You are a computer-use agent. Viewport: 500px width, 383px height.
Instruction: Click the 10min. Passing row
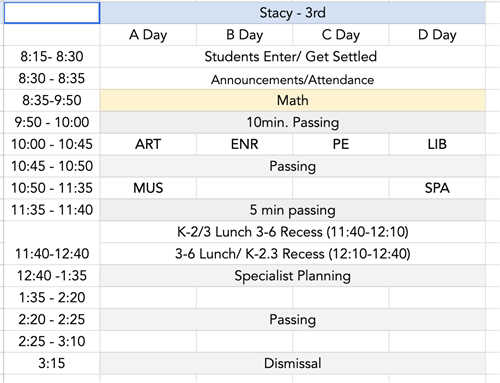(293, 122)
